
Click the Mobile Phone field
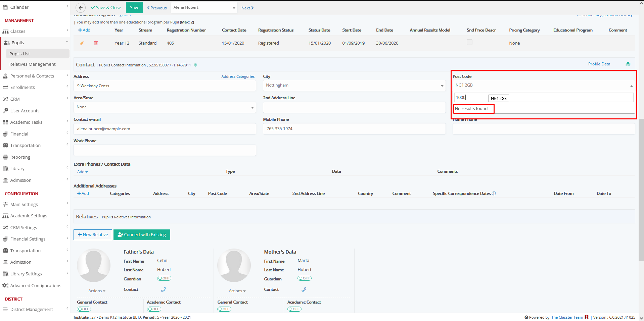(354, 129)
